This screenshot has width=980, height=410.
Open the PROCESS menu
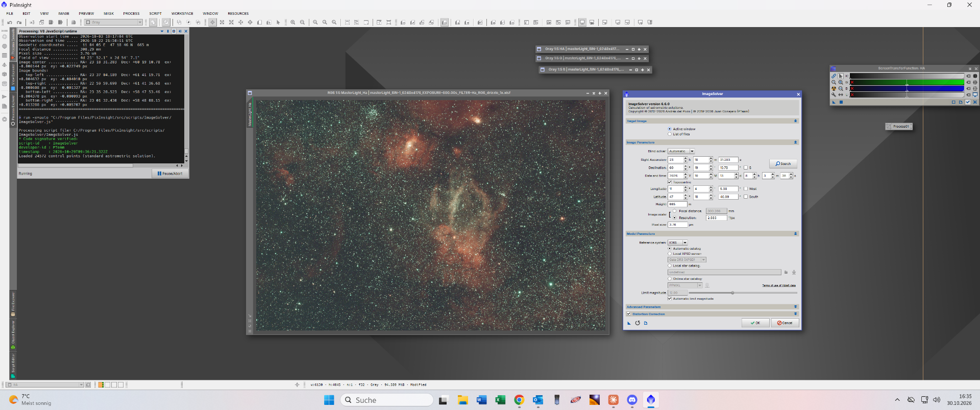tap(131, 14)
